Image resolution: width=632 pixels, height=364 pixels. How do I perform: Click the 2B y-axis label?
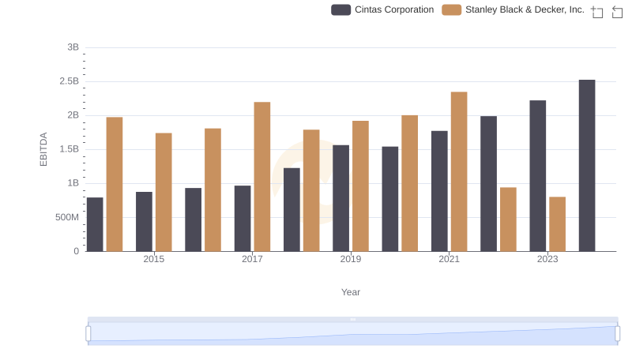[x=73, y=115]
